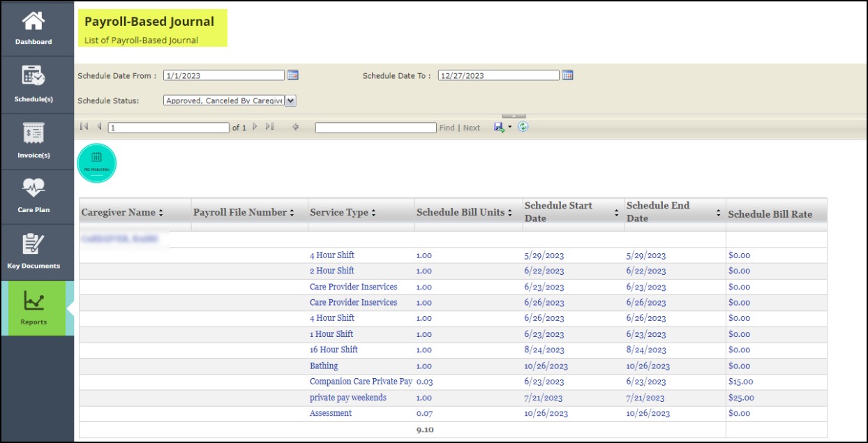The width and height of the screenshot is (868, 443).
Task: Click the Pre-Production circular badge
Action: pyautogui.click(x=96, y=163)
